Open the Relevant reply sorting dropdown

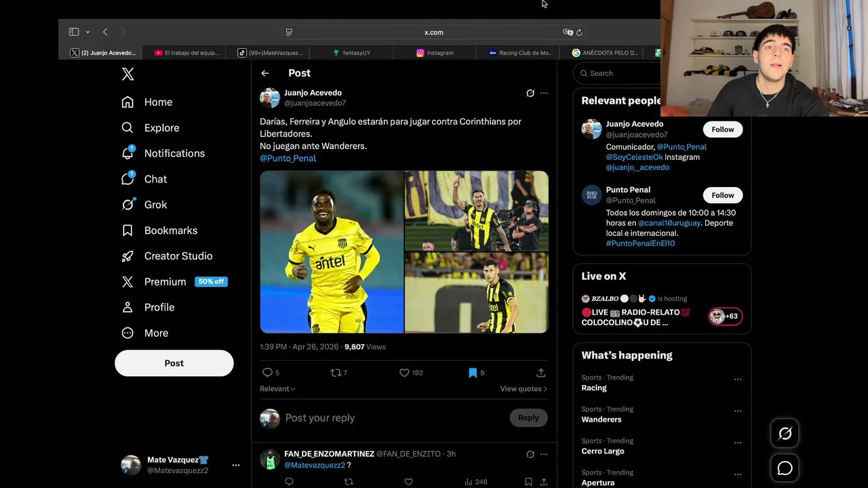click(277, 389)
